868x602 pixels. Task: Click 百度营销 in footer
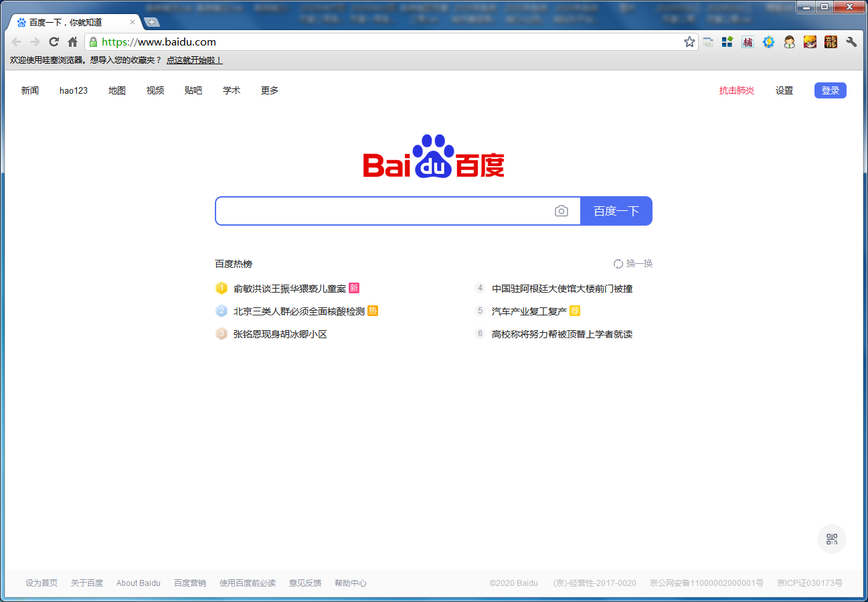(x=190, y=583)
